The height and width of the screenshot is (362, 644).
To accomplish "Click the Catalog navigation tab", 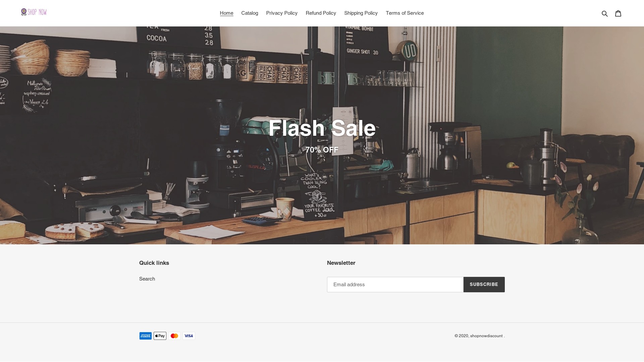I will click(250, 13).
